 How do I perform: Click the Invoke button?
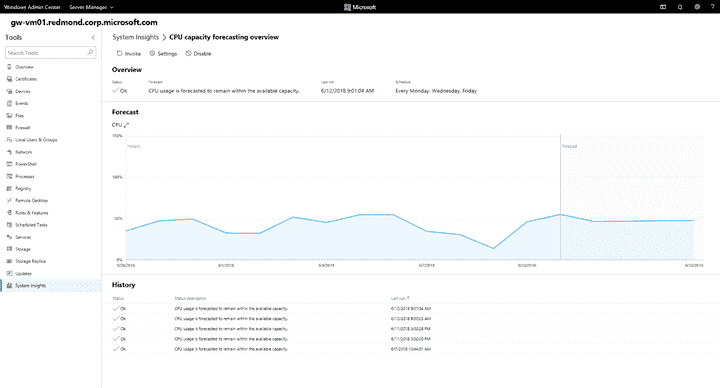click(129, 54)
